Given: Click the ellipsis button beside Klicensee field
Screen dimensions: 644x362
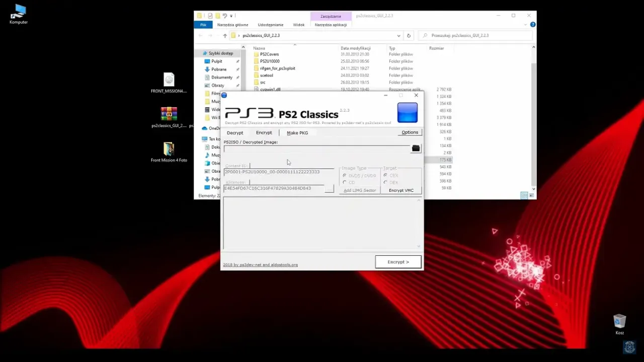Looking at the screenshot, I should pyautogui.click(x=329, y=189).
